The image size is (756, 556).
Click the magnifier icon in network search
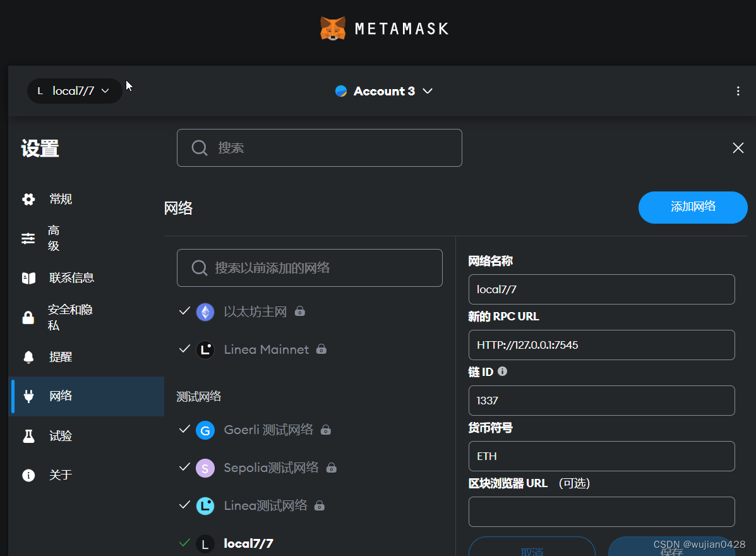pos(199,268)
